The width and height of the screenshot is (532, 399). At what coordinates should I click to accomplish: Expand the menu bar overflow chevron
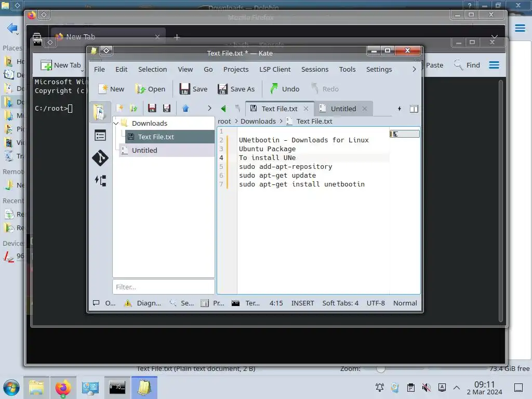414,69
